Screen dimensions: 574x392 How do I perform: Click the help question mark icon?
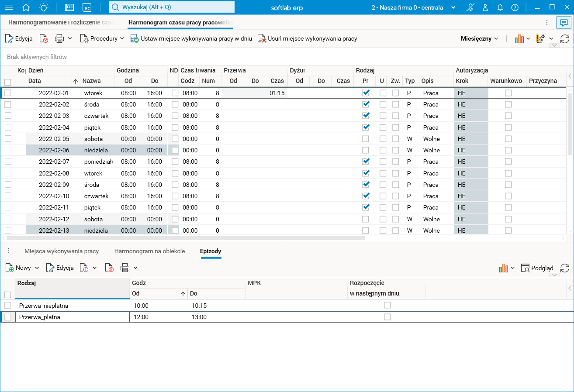pyautogui.click(x=515, y=7)
